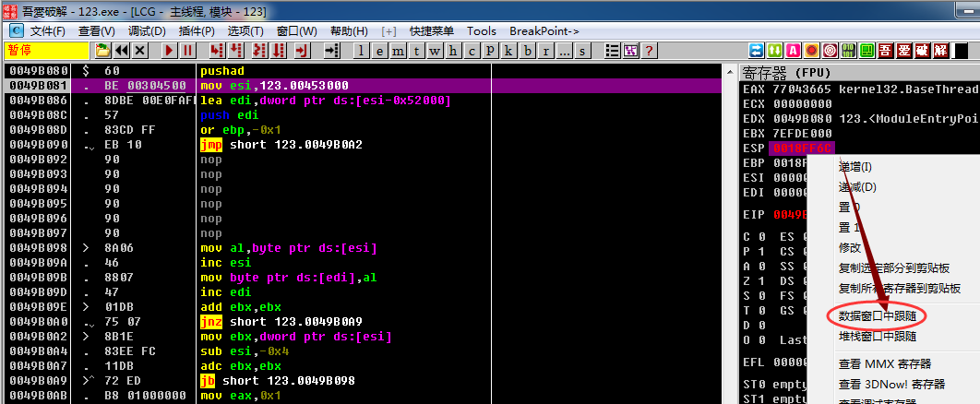Screen dimensions: 980x404
Task: Click the dark red target plugin icon
Action: tap(830, 51)
